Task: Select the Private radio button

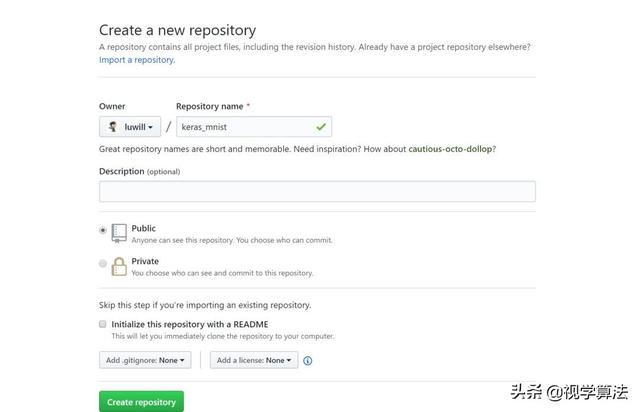Action: coord(103,263)
